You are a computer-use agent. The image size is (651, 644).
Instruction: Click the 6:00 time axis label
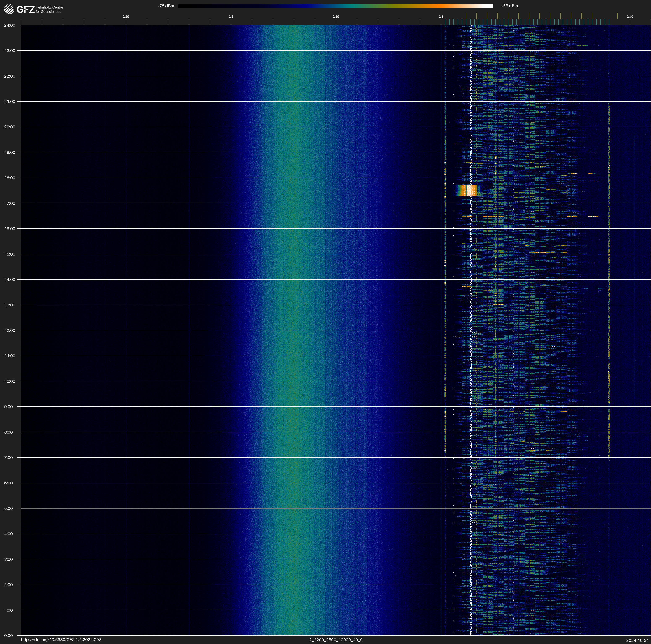click(x=8, y=483)
